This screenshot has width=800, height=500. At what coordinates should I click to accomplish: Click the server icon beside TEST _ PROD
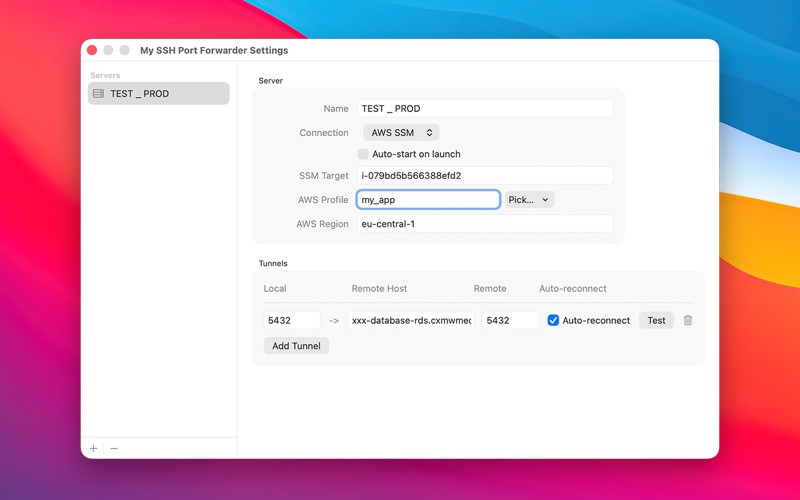[98, 93]
